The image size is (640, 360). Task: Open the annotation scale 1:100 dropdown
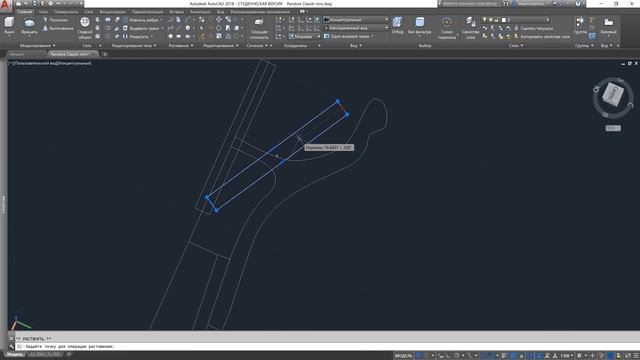tap(567, 356)
